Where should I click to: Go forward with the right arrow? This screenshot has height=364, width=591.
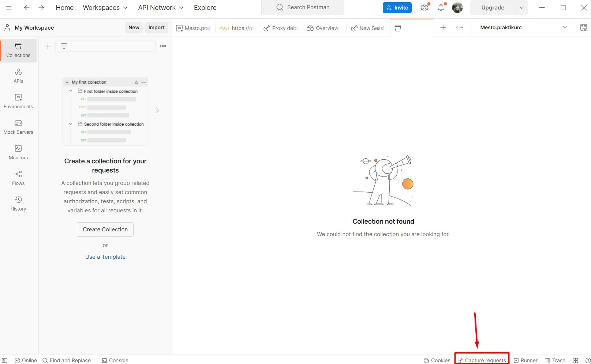click(41, 8)
